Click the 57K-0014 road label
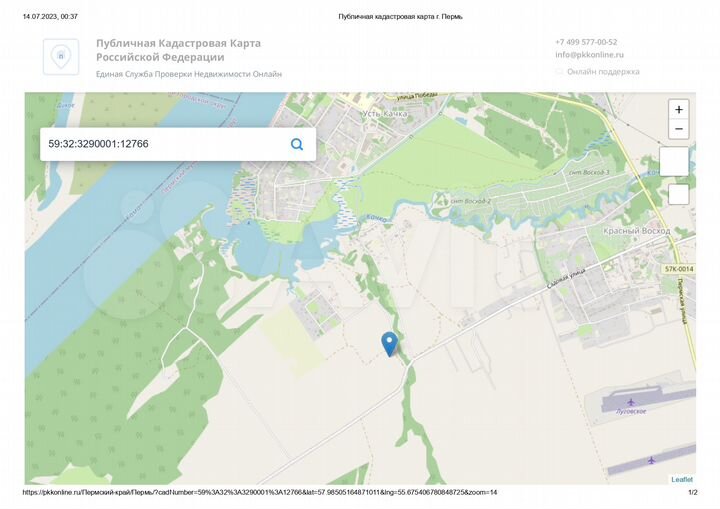 677,270
